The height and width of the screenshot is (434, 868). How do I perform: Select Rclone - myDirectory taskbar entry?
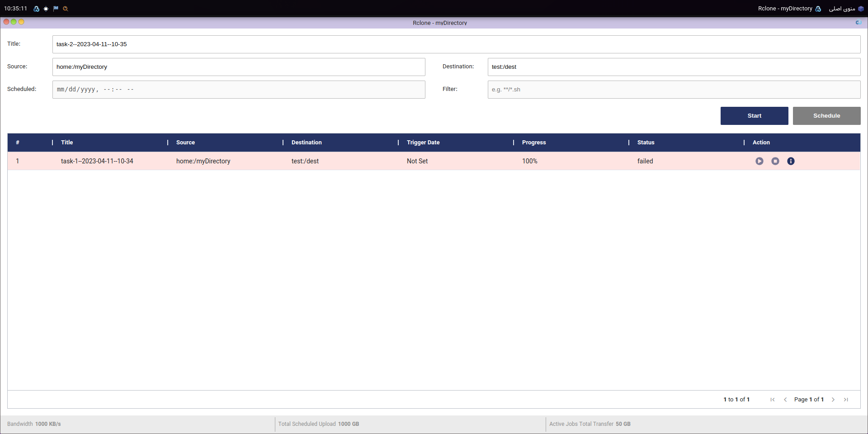point(789,9)
